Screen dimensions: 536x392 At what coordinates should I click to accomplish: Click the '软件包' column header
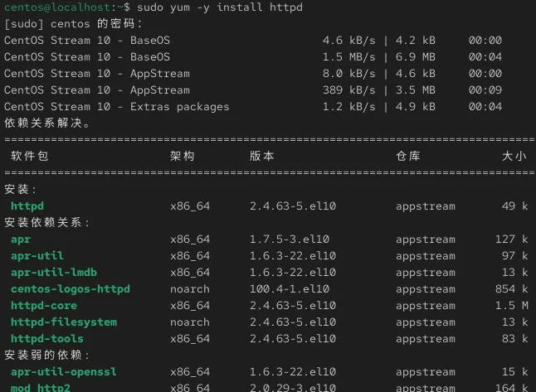tap(29, 156)
